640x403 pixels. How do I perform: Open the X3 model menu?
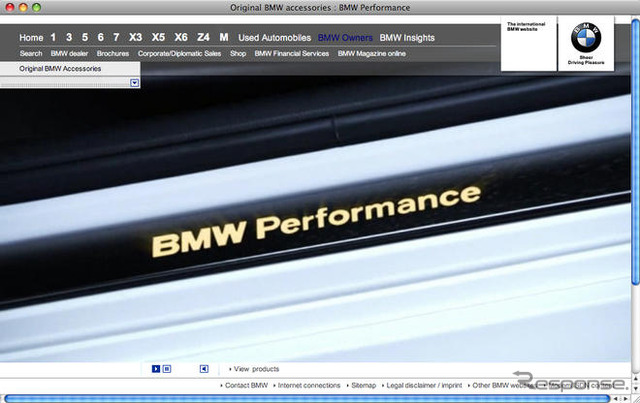coord(136,38)
